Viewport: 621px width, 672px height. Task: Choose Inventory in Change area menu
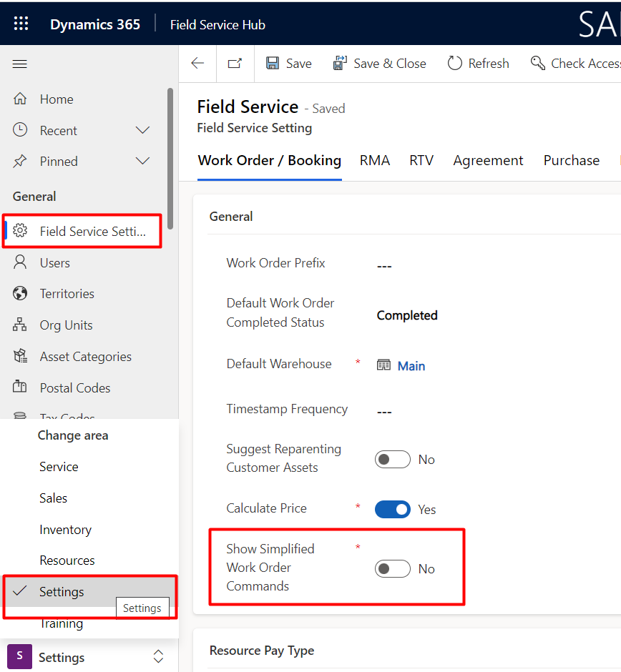point(65,530)
